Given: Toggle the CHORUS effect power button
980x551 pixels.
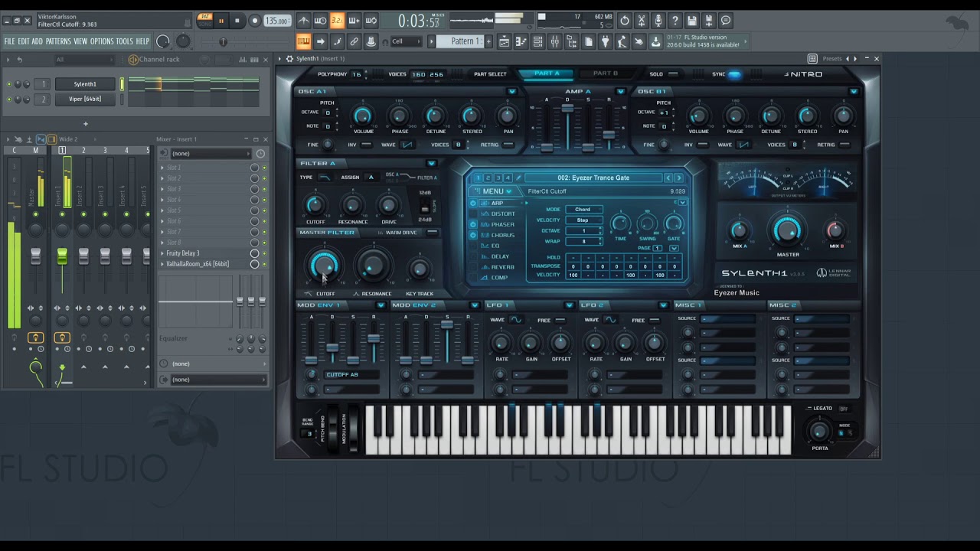Looking at the screenshot, I should coord(473,236).
